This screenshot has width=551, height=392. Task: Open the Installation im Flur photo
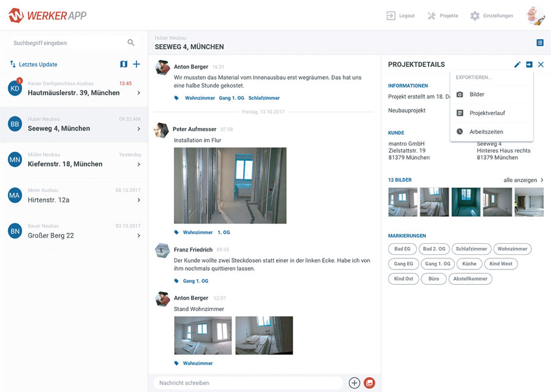pos(230,185)
